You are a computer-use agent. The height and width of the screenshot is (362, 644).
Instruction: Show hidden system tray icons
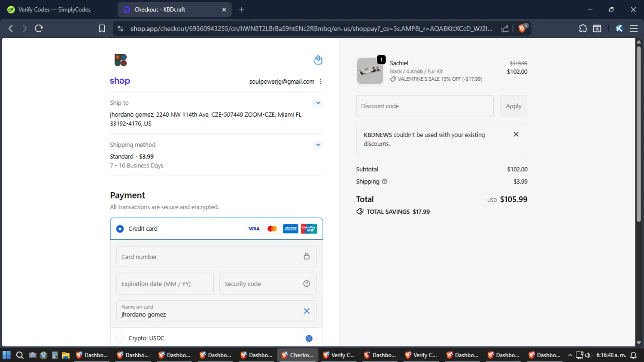[x=570, y=355]
